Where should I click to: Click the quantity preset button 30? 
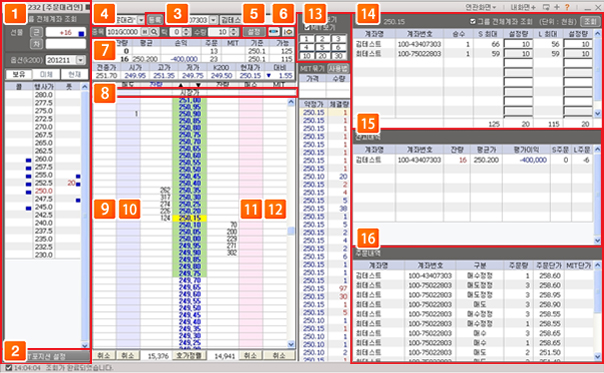pos(338,56)
